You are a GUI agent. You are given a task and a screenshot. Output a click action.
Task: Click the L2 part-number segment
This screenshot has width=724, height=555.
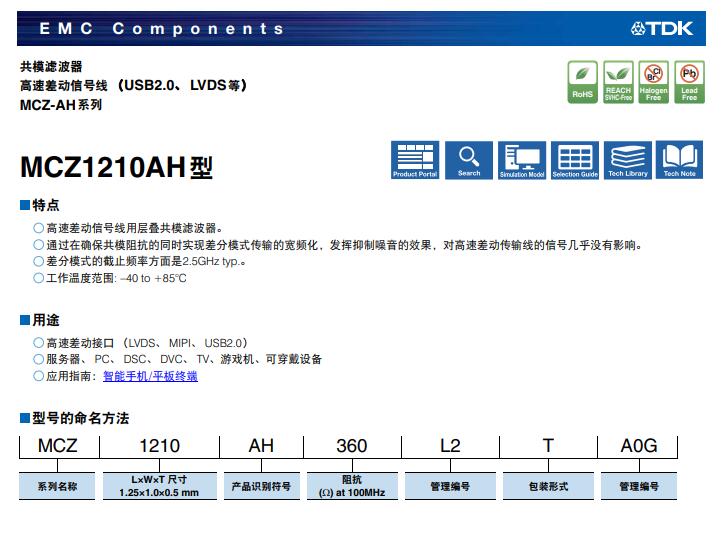click(x=450, y=446)
